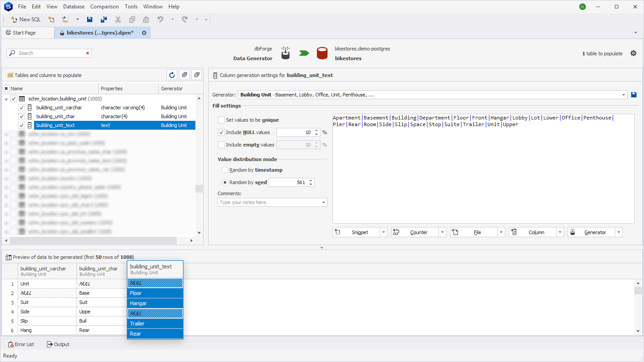Close the bikestores dgen tab
This screenshot has width=644, height=362.
click(144, 33)
